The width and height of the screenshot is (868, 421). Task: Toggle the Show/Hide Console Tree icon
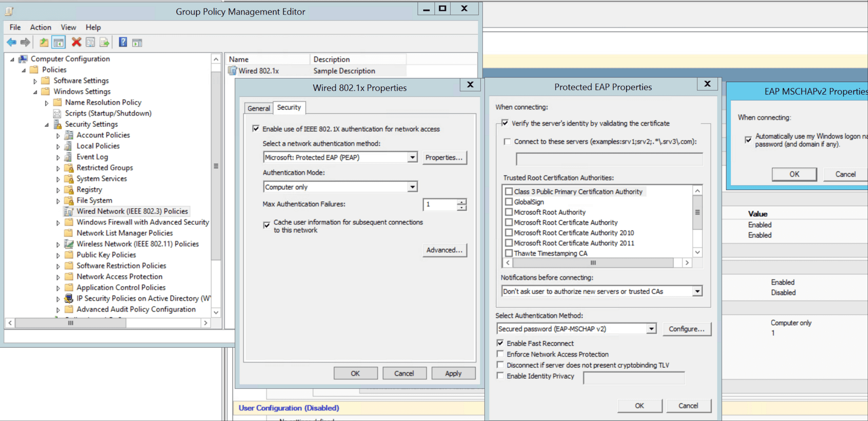click(x=58, y=42)
